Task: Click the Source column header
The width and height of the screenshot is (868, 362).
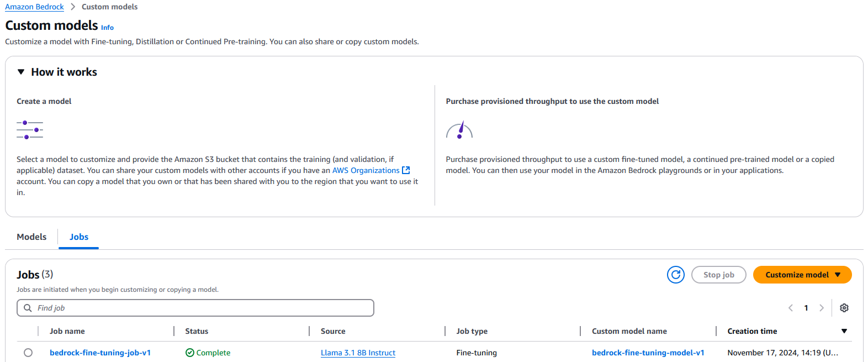Action: [333, 331]
